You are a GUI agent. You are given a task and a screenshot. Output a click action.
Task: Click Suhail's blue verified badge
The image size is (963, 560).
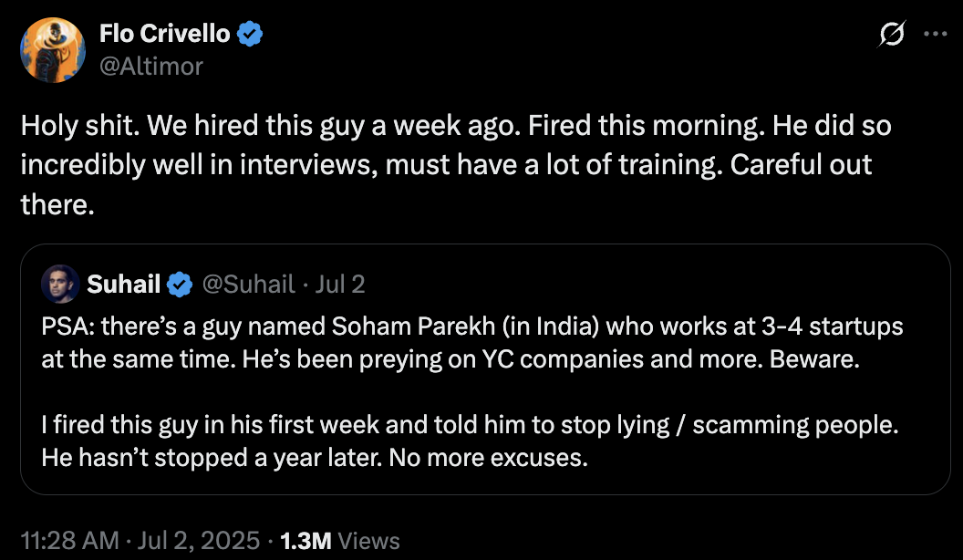[x=180, y=285]
